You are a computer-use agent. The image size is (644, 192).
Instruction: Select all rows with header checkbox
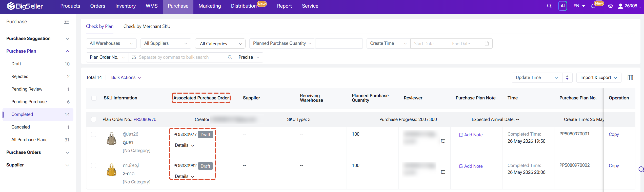point(94,98)
